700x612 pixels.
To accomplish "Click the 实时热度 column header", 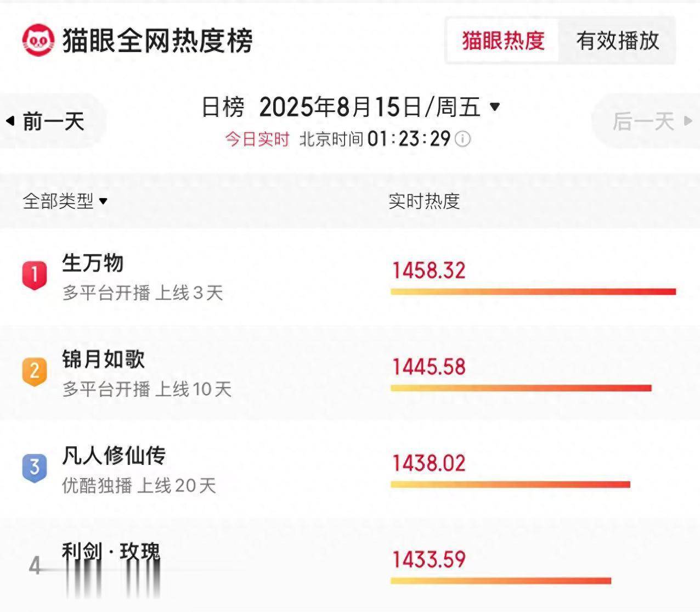I will click(x=424, y=201).
